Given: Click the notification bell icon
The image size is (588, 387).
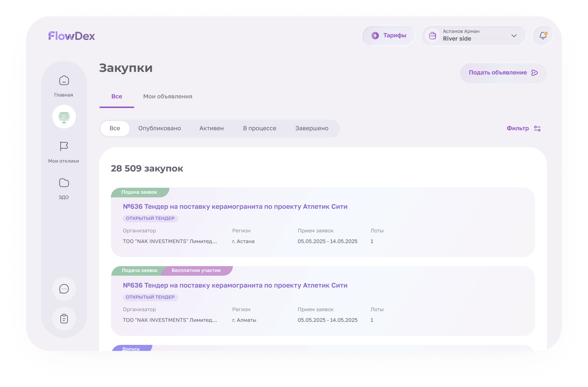Looking at the screenshot, I should [543, 36].
